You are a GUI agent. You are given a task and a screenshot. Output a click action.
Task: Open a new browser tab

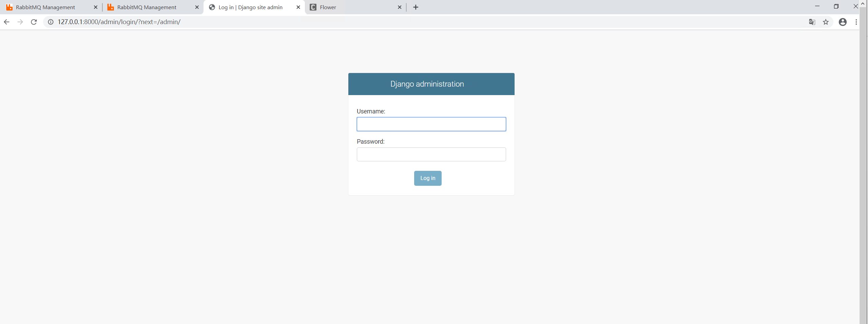416,7
